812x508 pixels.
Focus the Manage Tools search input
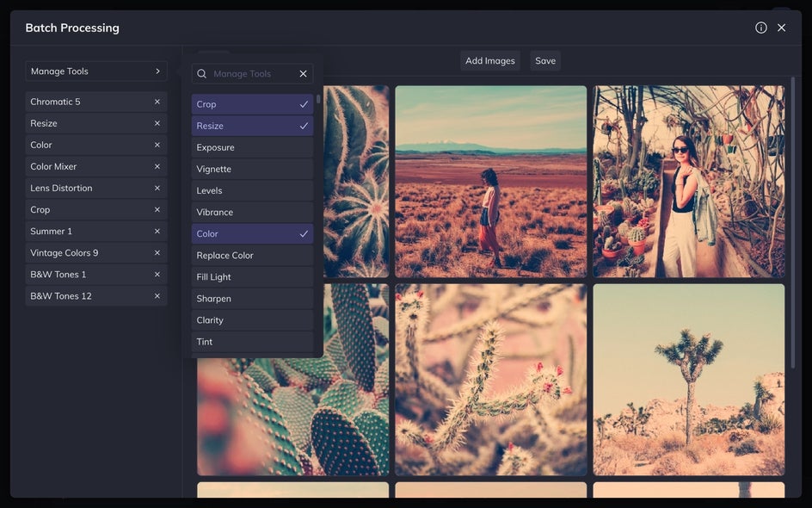click(x=252, y=73)
